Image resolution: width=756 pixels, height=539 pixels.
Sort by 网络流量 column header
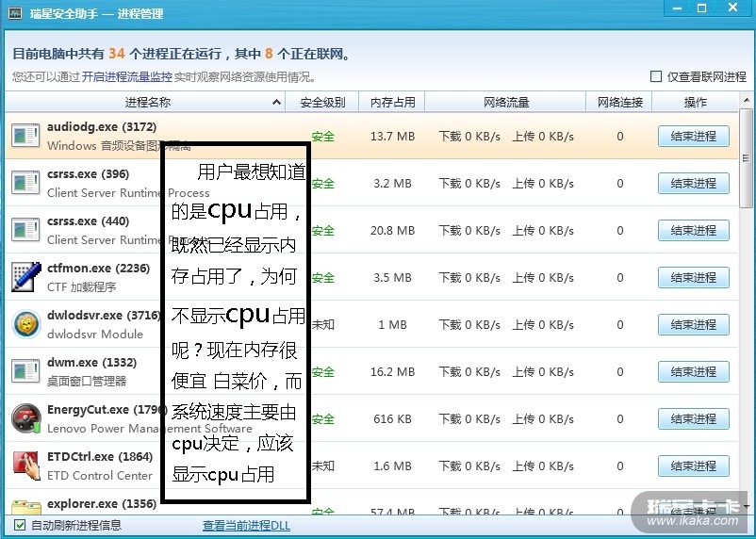coord(506,102)
